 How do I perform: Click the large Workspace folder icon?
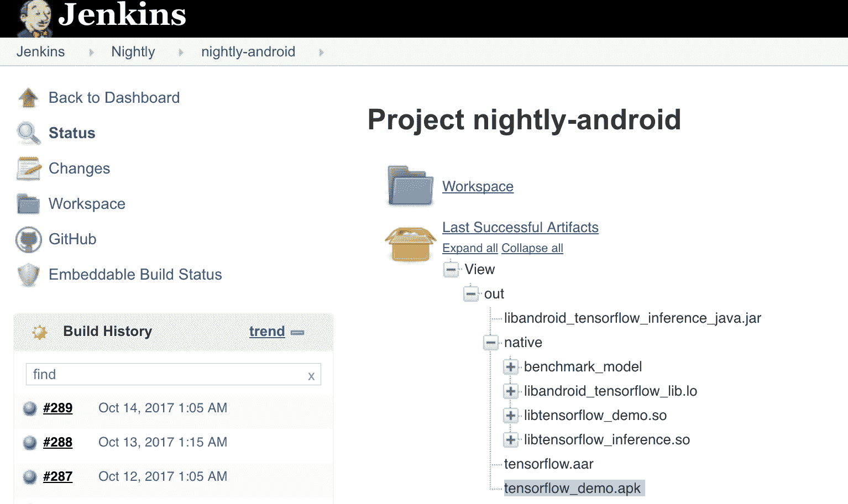pos(410,186)
